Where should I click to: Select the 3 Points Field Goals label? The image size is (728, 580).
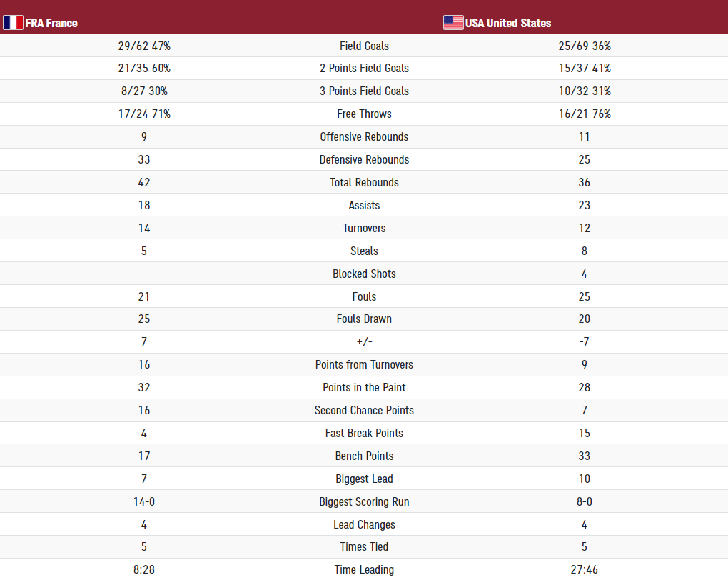(364, 91)
